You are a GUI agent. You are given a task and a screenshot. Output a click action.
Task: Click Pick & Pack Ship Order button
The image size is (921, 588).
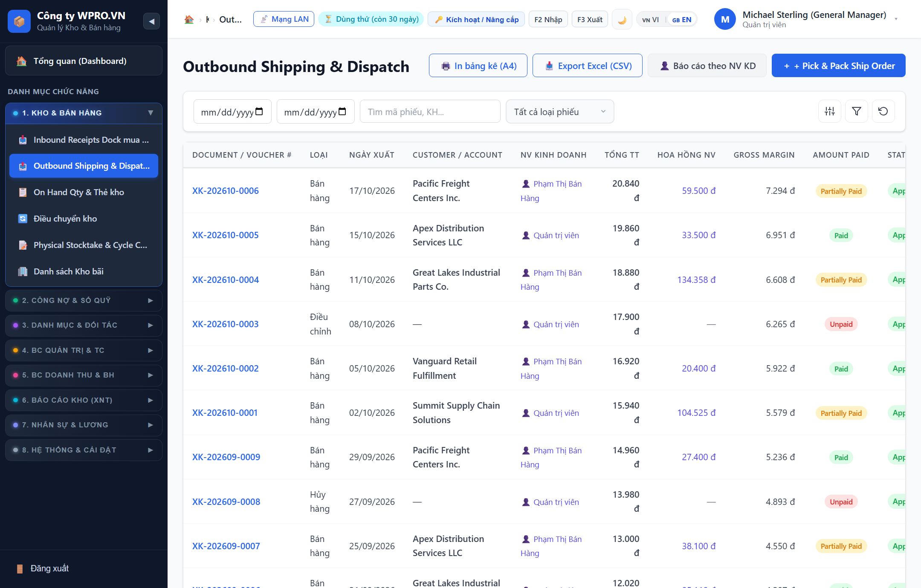(838, 66)
